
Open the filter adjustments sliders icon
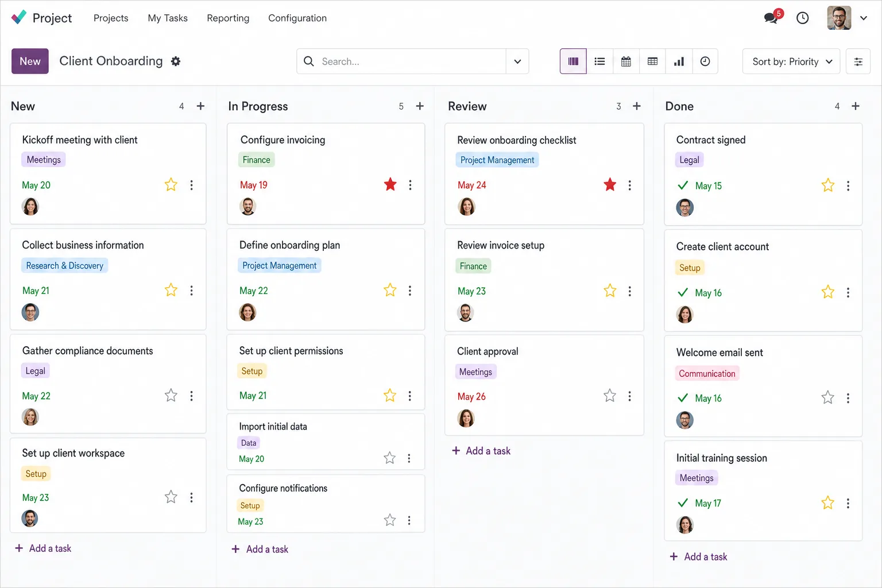858,61
